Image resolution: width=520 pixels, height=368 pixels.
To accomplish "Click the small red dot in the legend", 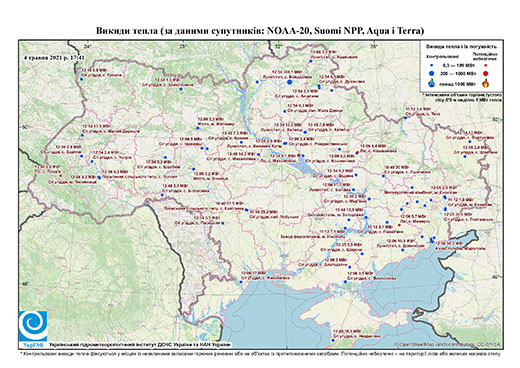I will [x=485, y=66].
